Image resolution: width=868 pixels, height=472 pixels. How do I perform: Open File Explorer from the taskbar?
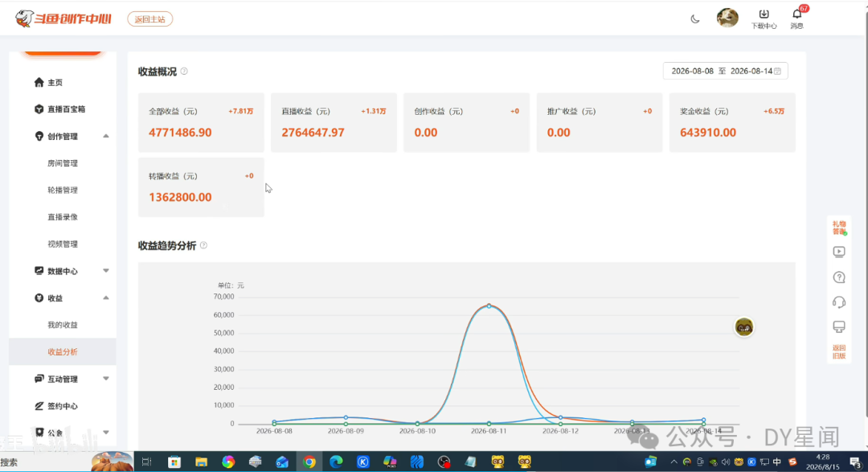pos(201,462)
